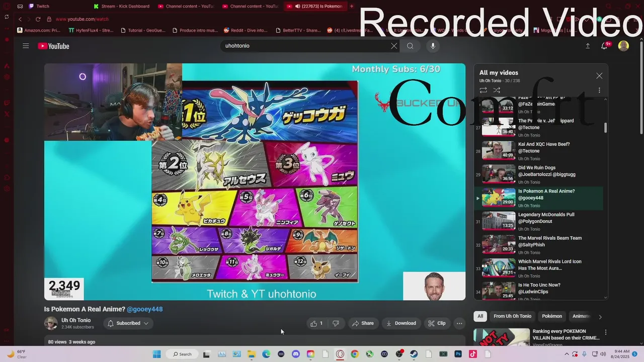The image size is (644, 362).
Task: Open the Create upload icon
Action: coord(588,46)
